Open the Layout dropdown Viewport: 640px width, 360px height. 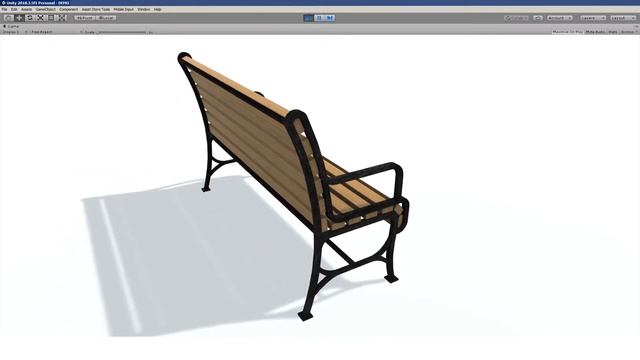pos(623,18)
